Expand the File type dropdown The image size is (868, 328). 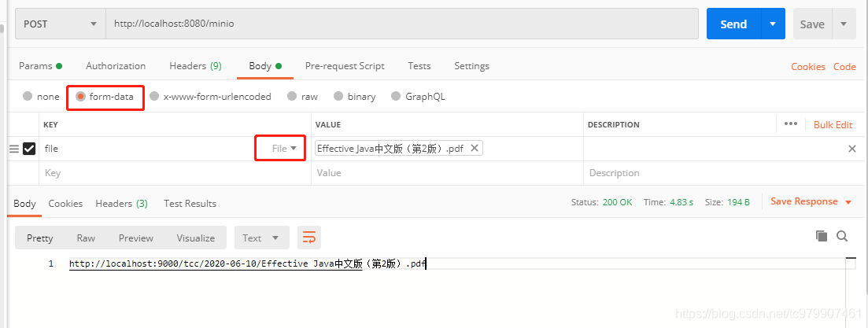click(x=284, y=148)
